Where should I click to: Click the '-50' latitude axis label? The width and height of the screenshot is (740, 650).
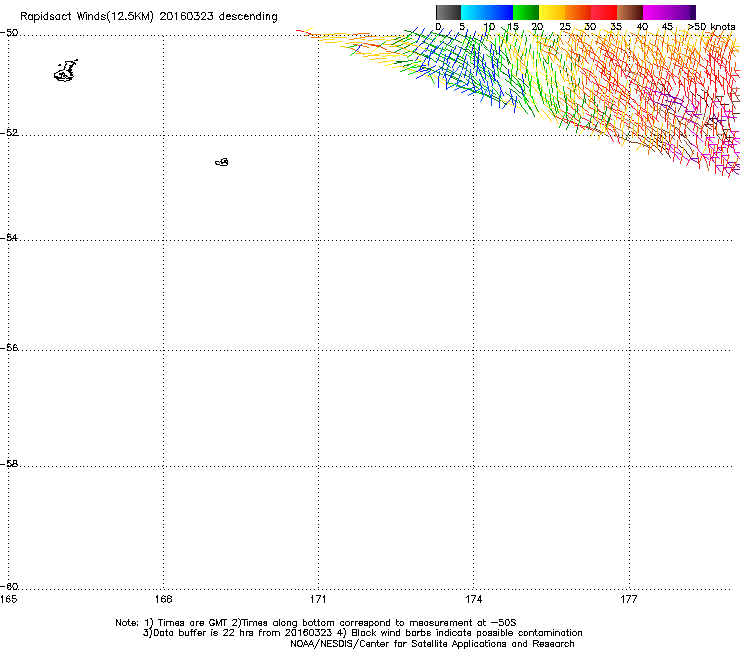coord(9,33)
